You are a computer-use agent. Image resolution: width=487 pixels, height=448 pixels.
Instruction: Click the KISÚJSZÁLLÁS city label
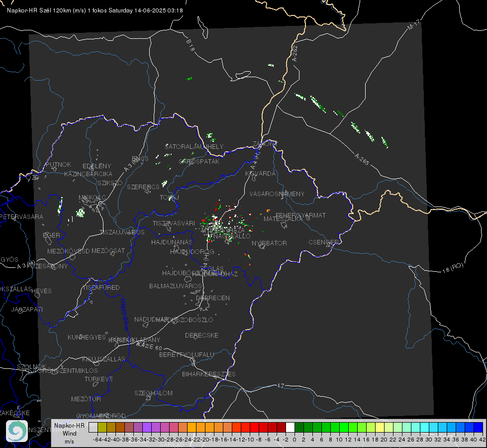[x=104, y=359]
